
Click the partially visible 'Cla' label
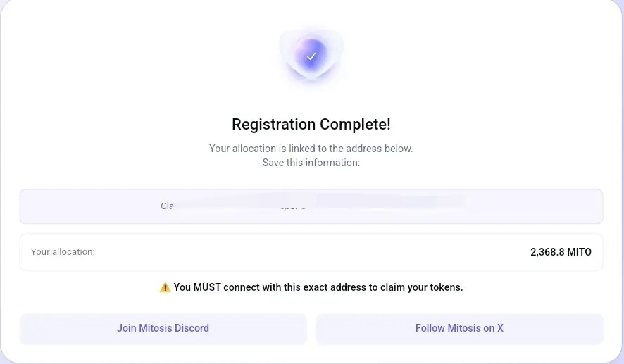click(167, 206)
